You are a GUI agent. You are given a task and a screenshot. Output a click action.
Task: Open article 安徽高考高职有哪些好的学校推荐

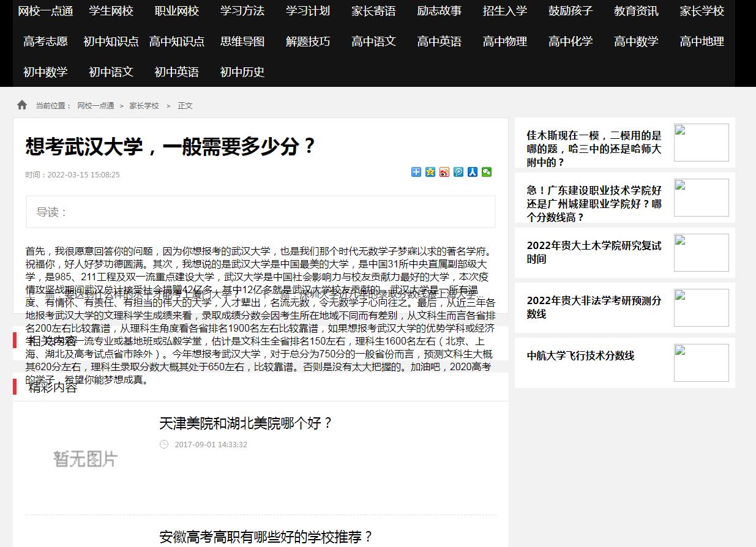click(x=266, y=537)
